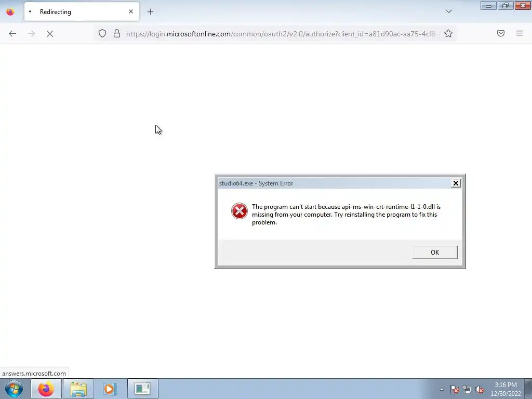This screenshot has width=532, height=399.
Task: Close the studio64.exe System Error dialog
Action: 456,183
